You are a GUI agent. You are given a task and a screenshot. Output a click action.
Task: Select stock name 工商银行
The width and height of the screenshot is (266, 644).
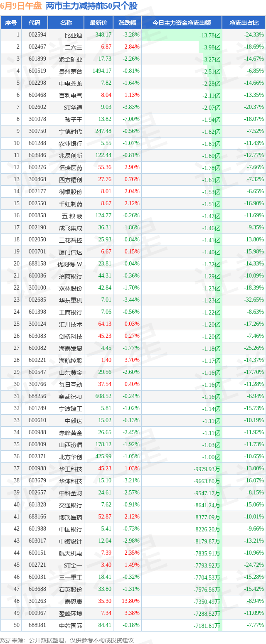pyautogui.click(x=71, y=312)
